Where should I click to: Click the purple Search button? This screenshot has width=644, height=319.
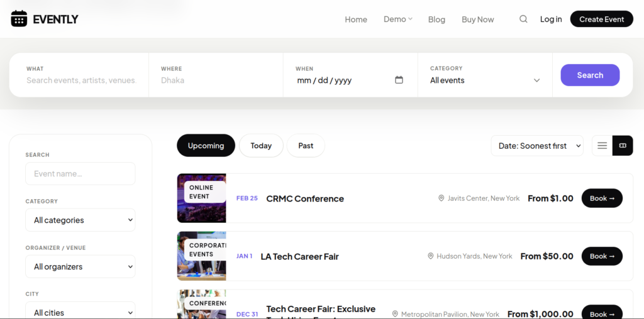pyautogui.click(x=590, y=75)
